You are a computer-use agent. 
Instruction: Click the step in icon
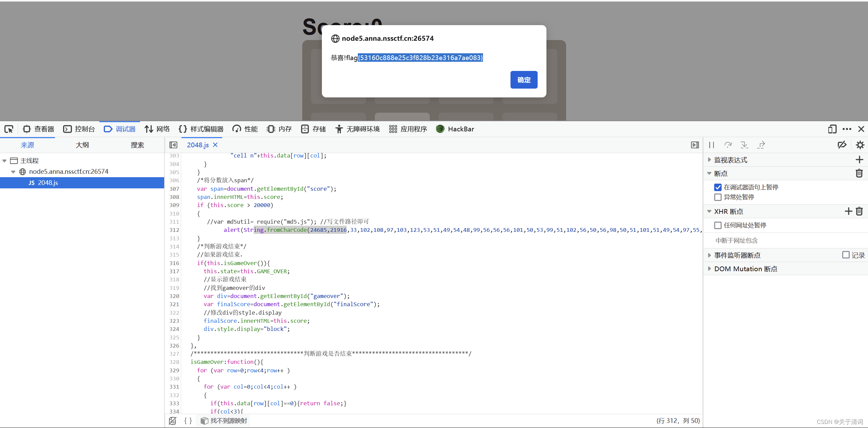745,145
